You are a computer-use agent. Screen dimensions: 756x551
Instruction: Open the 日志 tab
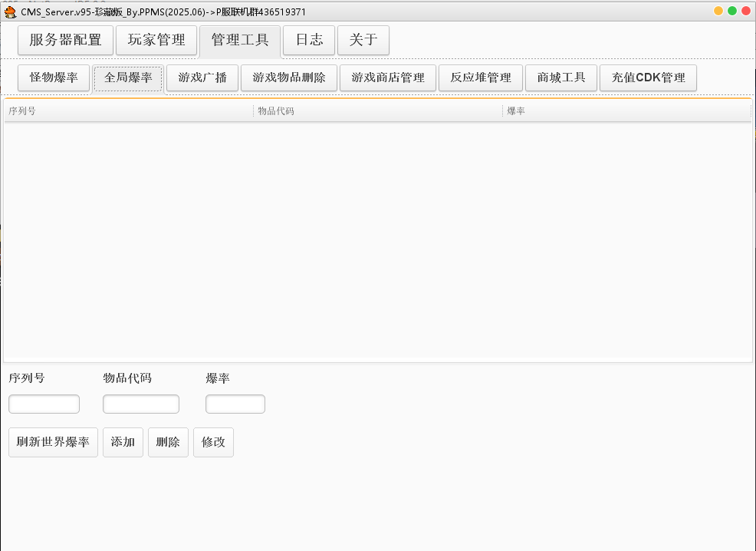(x=309, y=40)
